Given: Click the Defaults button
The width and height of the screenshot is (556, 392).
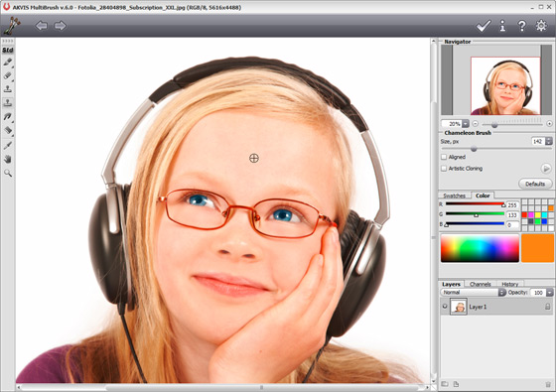Looking at the screenshot, I should point(535,184).
